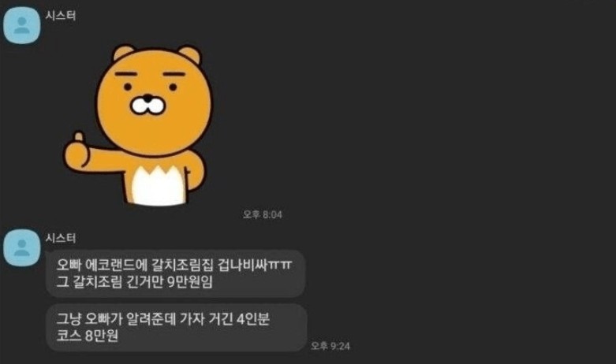Click the ㅠㅠ crying characters in the message
This screenshot has height=364, width=616.
[280, 266]
